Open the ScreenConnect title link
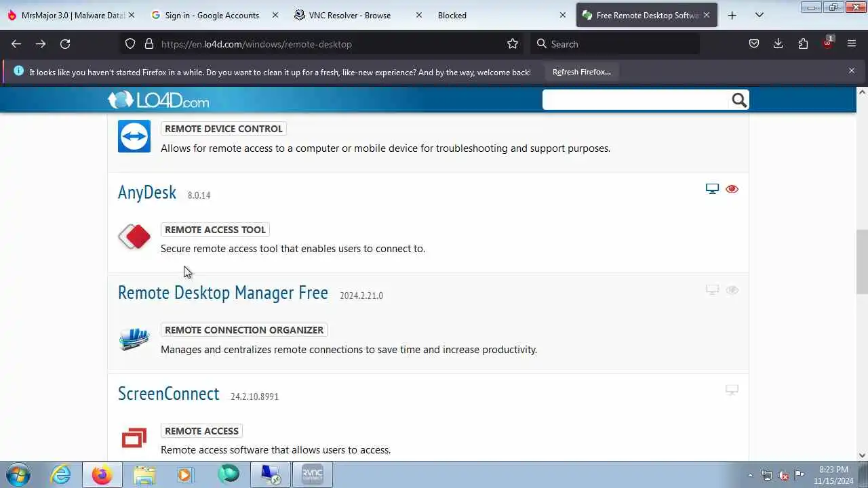This screenshot has height=488, width=868. pyautogui.click(x=169, y=394)
